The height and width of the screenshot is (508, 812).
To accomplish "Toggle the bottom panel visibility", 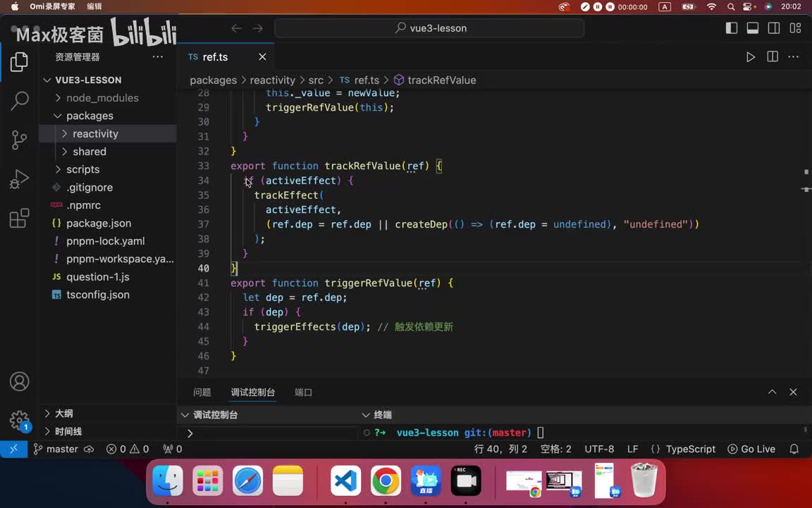I will pyautogui.click(x=753, y=28).
